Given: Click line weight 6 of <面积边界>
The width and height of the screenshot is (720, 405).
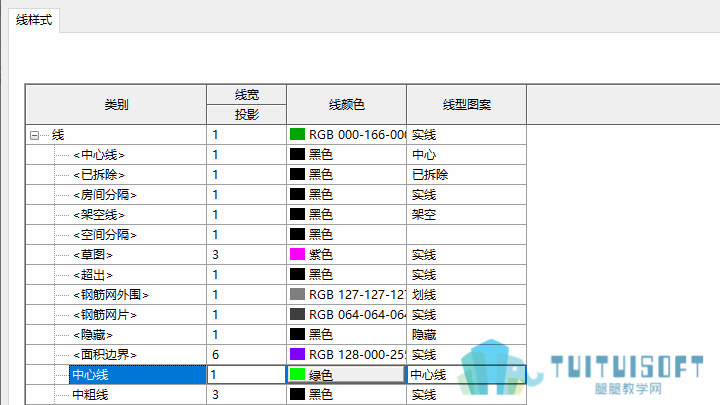Looking at the screenshot, I should tap(247, 354).
